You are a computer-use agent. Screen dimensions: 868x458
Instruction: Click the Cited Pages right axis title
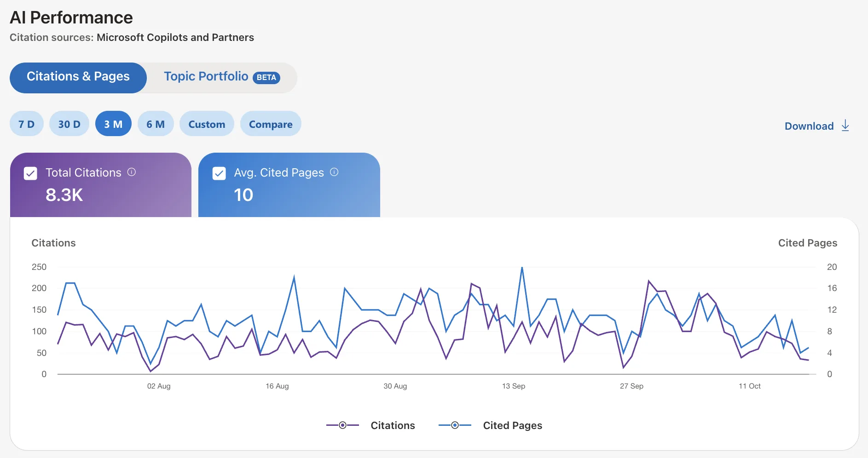[x=808, y=243]
